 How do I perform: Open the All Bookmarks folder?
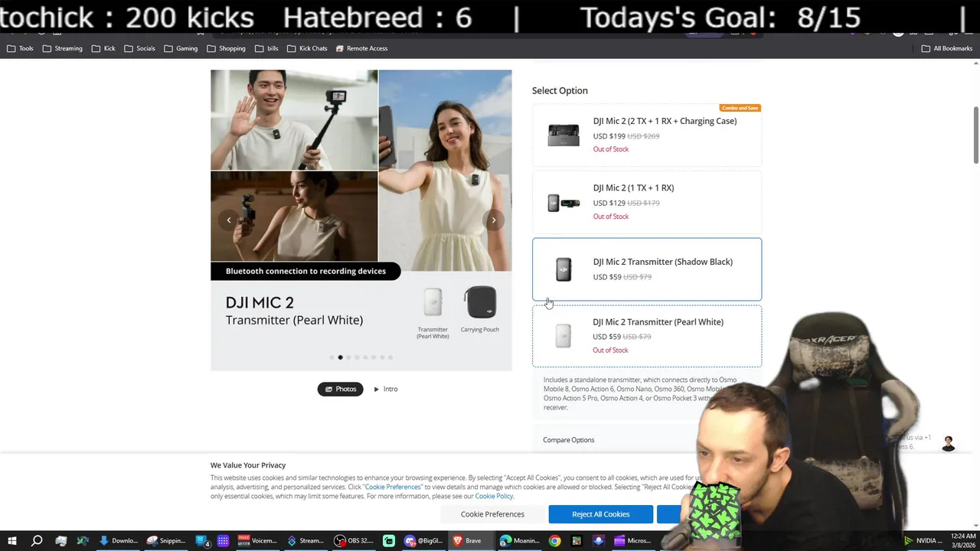[947, 48]
